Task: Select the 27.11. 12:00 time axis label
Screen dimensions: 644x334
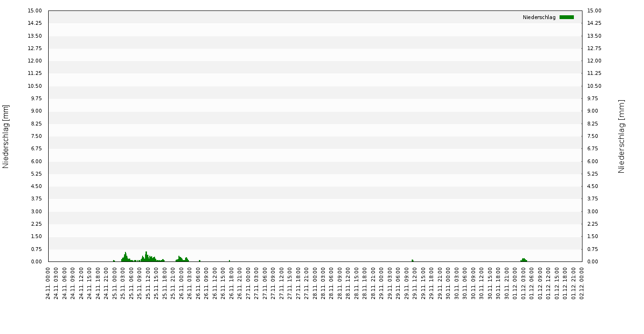Action: point(281,284)
